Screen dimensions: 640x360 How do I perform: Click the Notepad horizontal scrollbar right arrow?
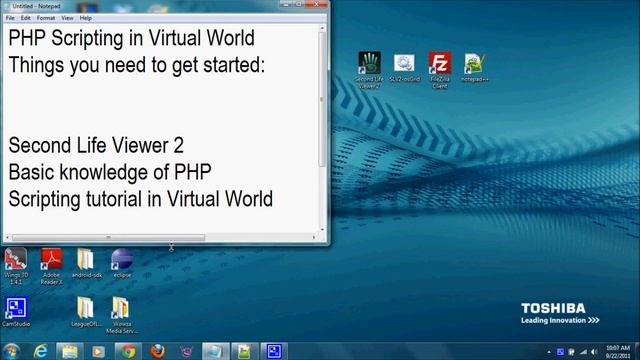pos(314,237)
